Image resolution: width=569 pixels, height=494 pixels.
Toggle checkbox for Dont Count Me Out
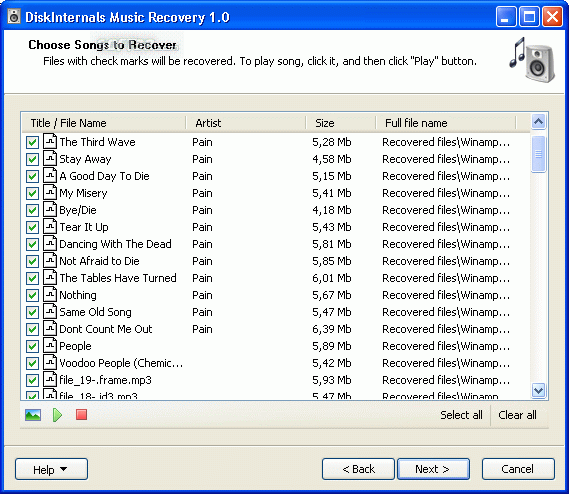[32, 330]
